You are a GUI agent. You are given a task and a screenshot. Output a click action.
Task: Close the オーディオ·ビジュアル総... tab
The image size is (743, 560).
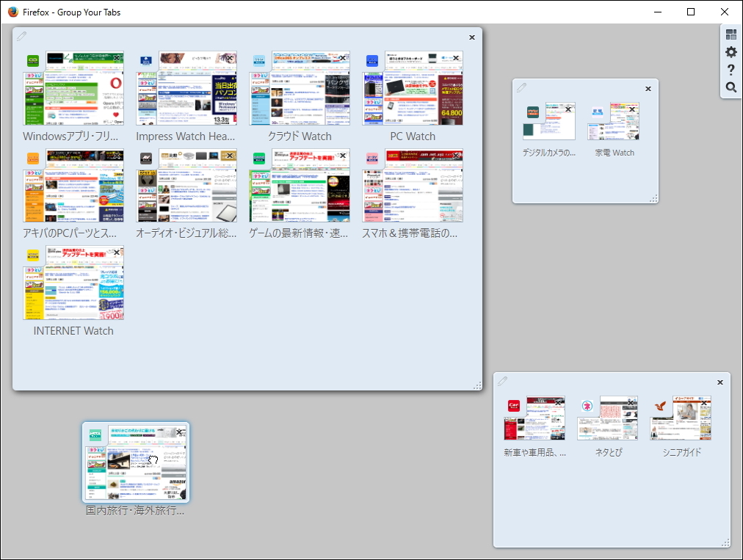(x=230, y=156)
